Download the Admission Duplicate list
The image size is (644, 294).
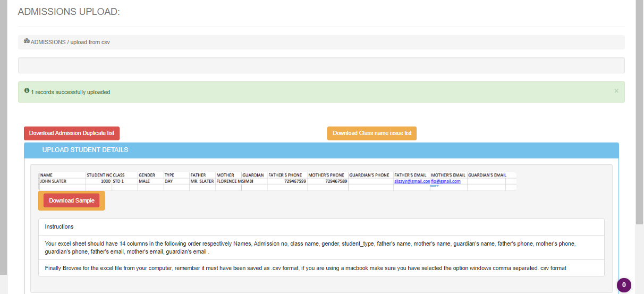click(x=72, y=133)
